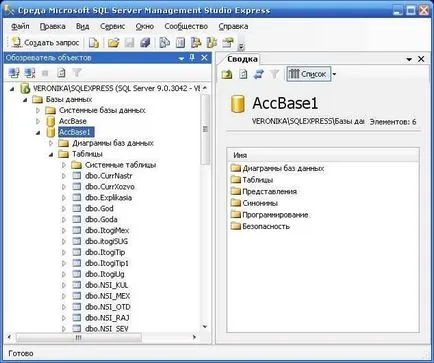Collapse the Таблицы tree node
Image resolution: width=434 pixels, height=363 pixels.
pyautogui.click(x=51, y=155)
